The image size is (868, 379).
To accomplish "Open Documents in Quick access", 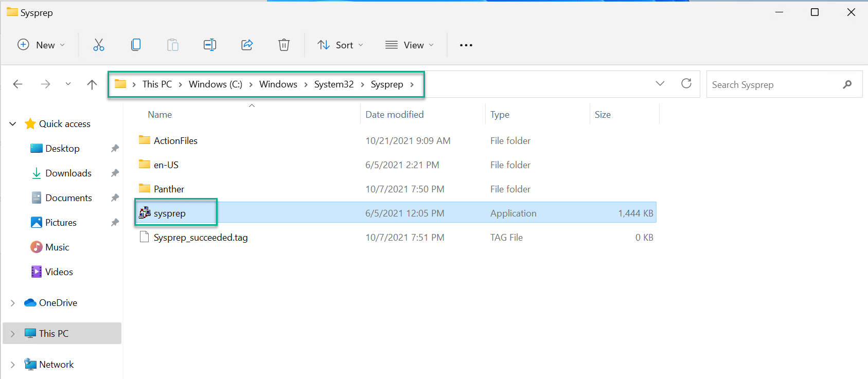I will 68,198.
